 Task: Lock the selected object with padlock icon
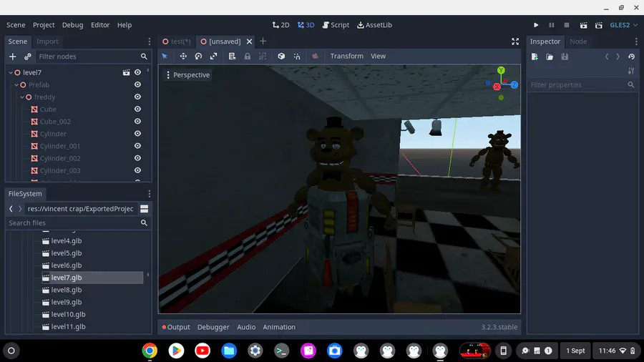click(248, 57)
